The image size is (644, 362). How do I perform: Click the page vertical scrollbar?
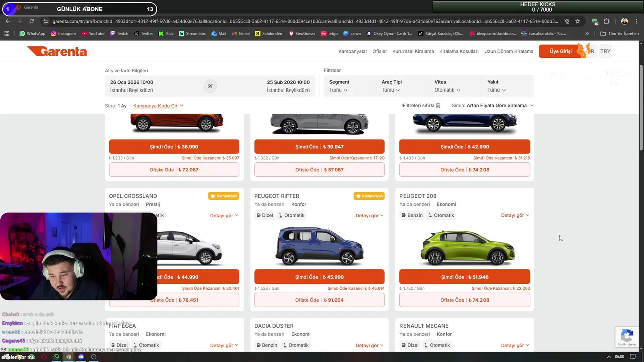pyautogui.click(x=641, y=108)
